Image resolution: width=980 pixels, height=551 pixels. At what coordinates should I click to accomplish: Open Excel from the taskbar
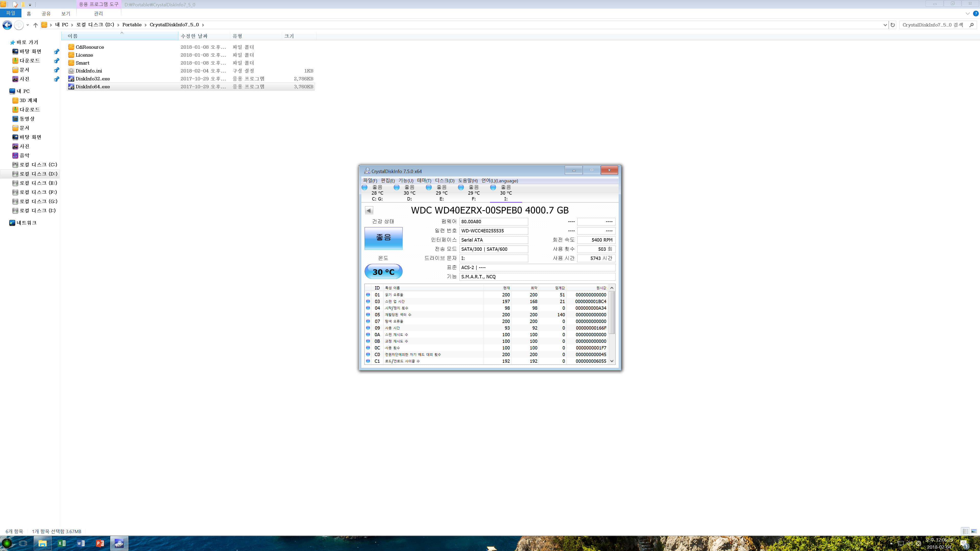click(x=62, y=543)
